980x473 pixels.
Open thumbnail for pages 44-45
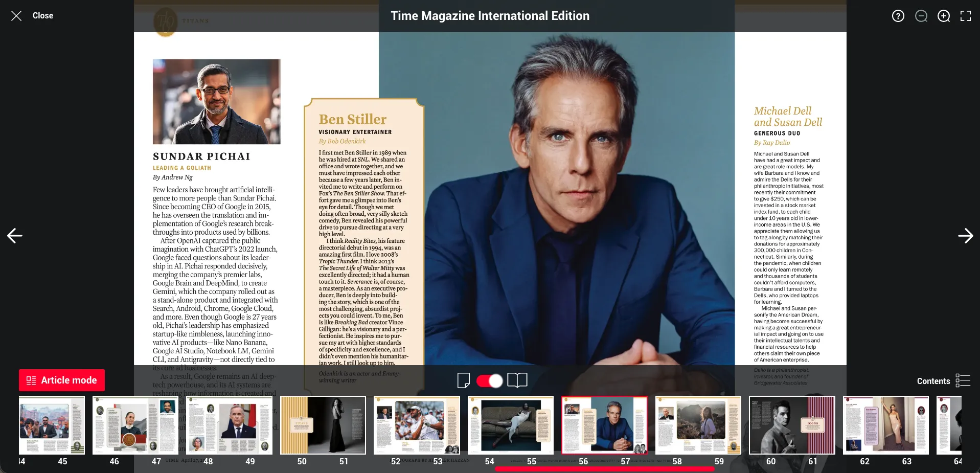point(52,425)
